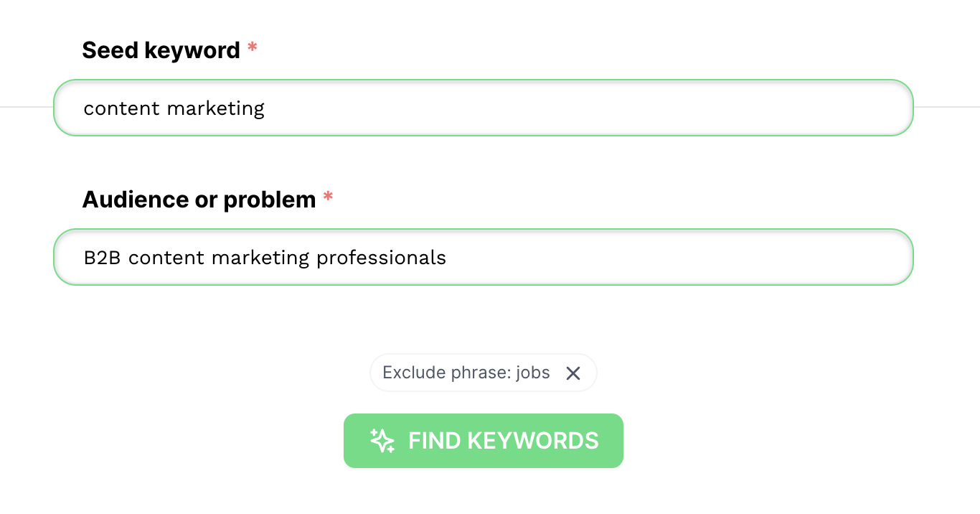Click the word 'KEYWORDS' on the green button
Screen dimensions: 980x514
[532, 441]
